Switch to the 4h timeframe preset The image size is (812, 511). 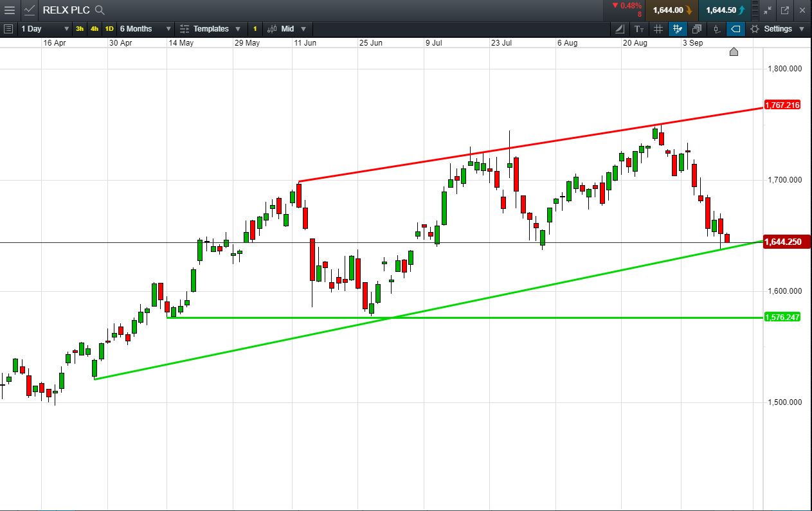point(95,29)
